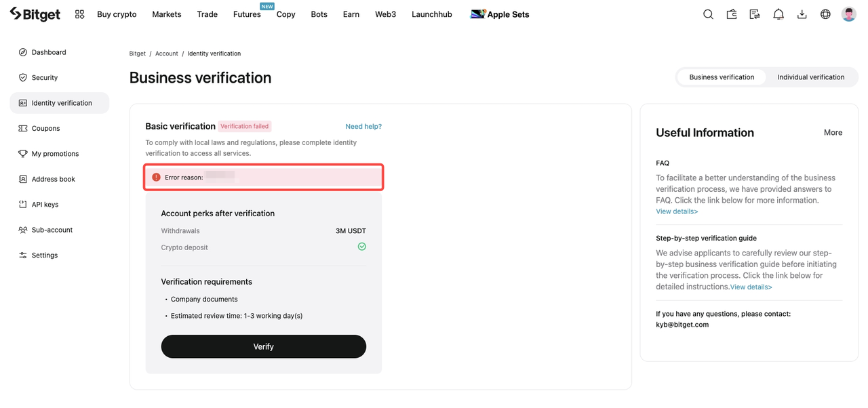The image size is (868, 408).
Task: Click the Settings sliders icon
Action: point(23,256)
